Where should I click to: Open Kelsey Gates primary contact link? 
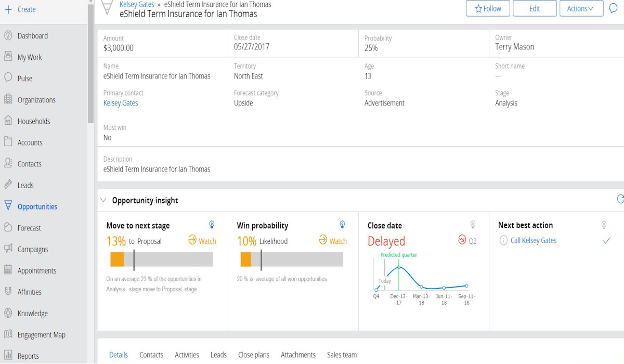tap(120, 103)
